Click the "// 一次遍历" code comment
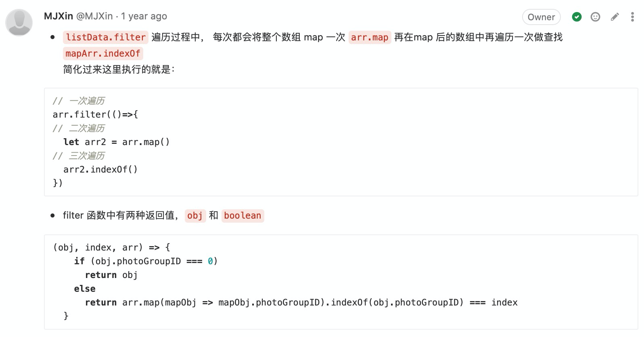The width and height of the screenshot is (644, 337). (x=79, y=101)
